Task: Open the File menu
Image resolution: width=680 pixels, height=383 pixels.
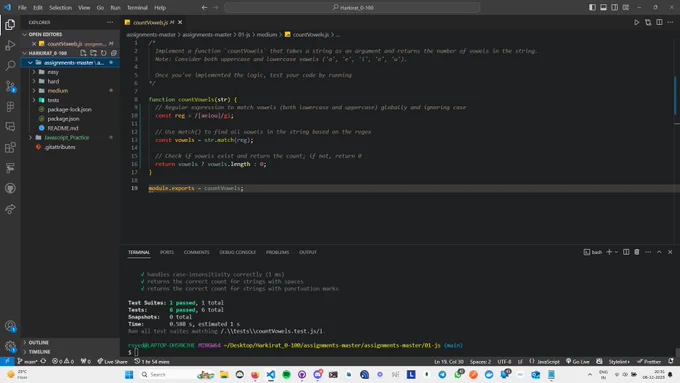Action: coord(22,7)
